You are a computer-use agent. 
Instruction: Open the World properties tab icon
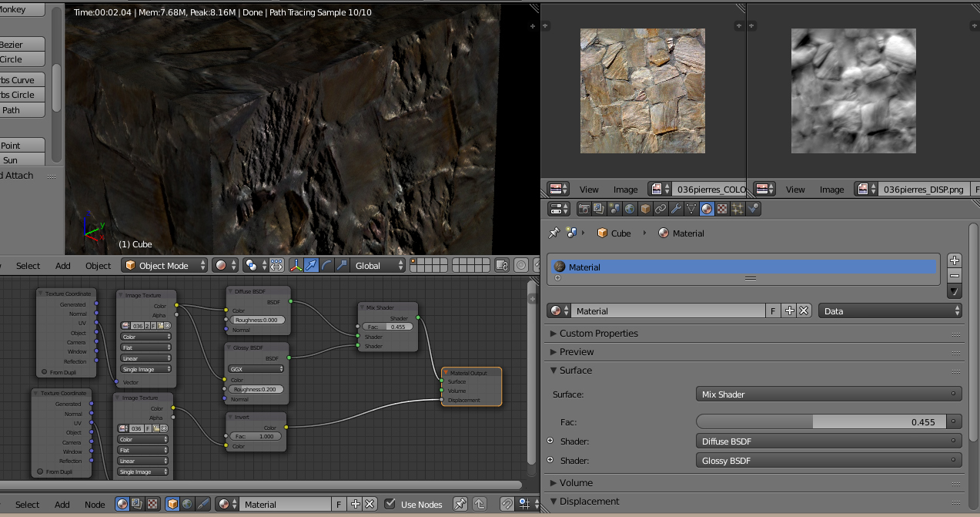(x=630, y=209)
